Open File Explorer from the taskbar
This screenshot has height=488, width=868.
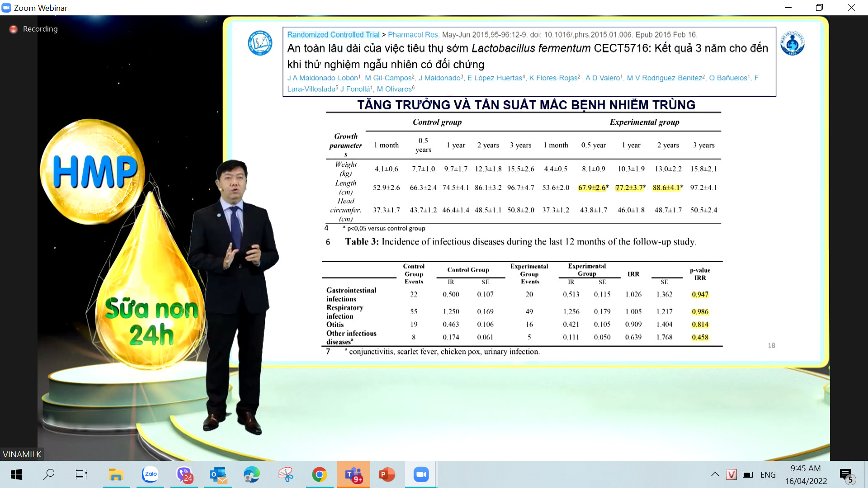[x=116, y=474]
